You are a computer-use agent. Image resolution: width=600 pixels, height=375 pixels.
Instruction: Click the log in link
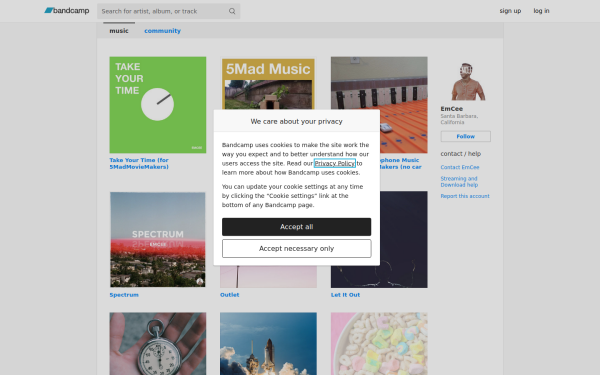point(541,11)
